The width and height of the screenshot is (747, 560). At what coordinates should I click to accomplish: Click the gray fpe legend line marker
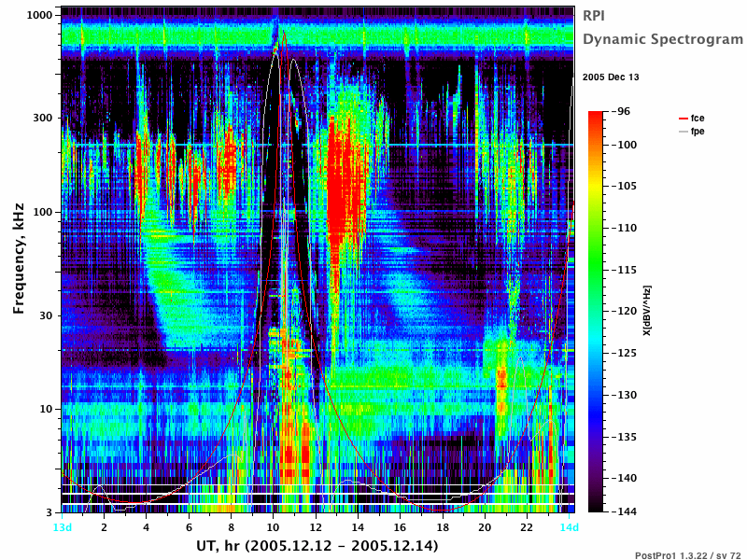click(684, 132)
